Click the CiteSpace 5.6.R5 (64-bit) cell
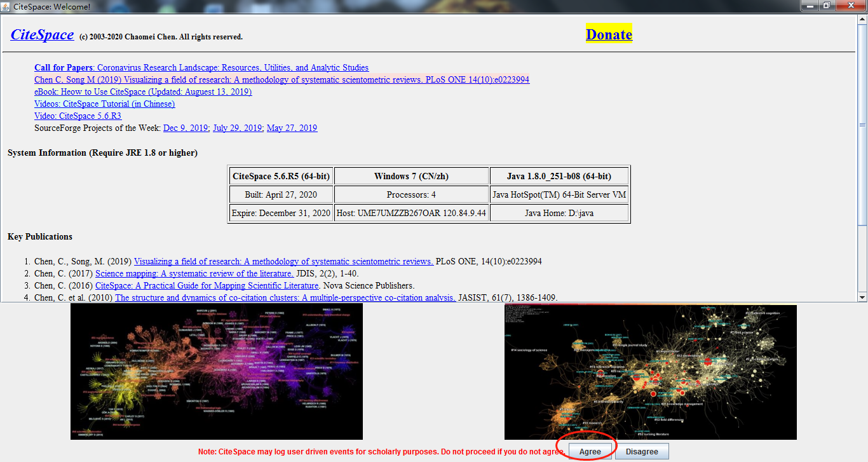This screenshot has width=868, height=462. 281,176
